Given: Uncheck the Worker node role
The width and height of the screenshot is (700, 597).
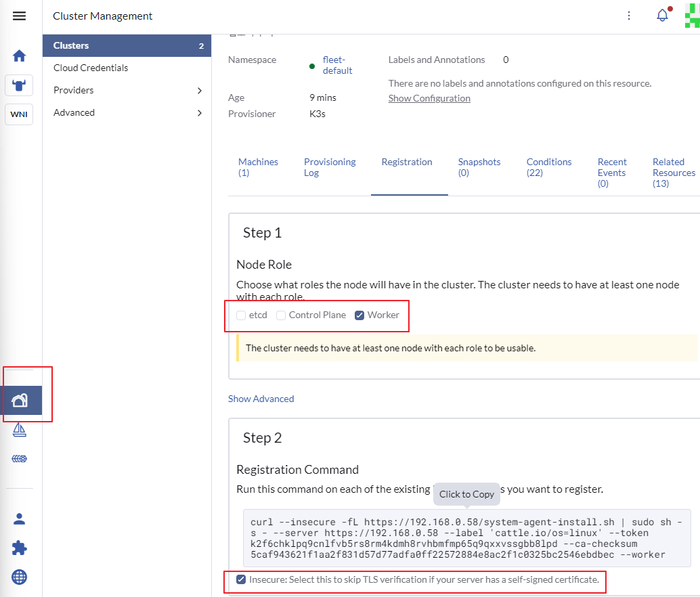Looking at the screenshot, I should [x=359, y=315].
